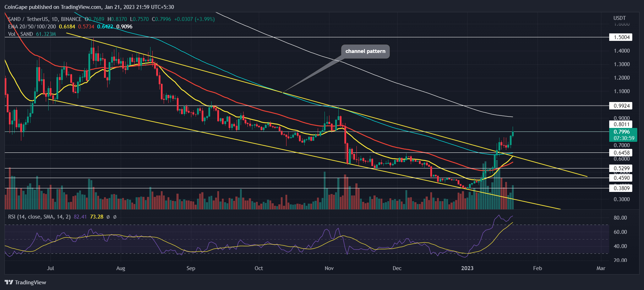The image size is (644, 290).
Task: Select the 0.8011 price label
Action: pyautogui.click(x=621, y=124)
